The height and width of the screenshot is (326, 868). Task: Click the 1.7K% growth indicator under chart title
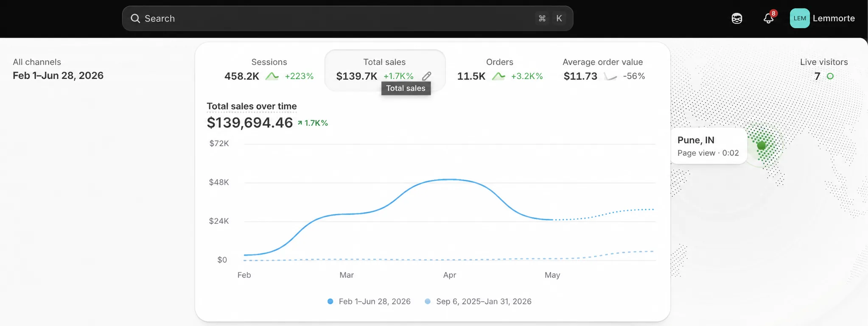[x=313, y=123]
